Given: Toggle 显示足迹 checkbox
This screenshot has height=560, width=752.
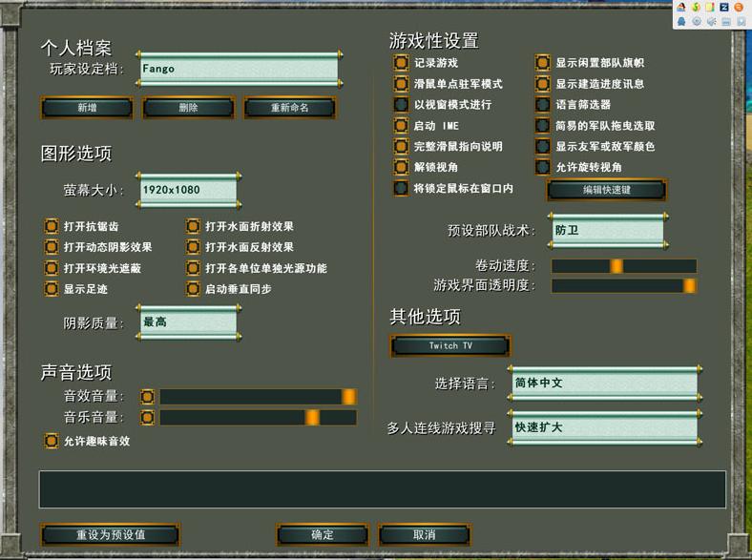Looking at the screenshot, I should click(x=52, y=289).
